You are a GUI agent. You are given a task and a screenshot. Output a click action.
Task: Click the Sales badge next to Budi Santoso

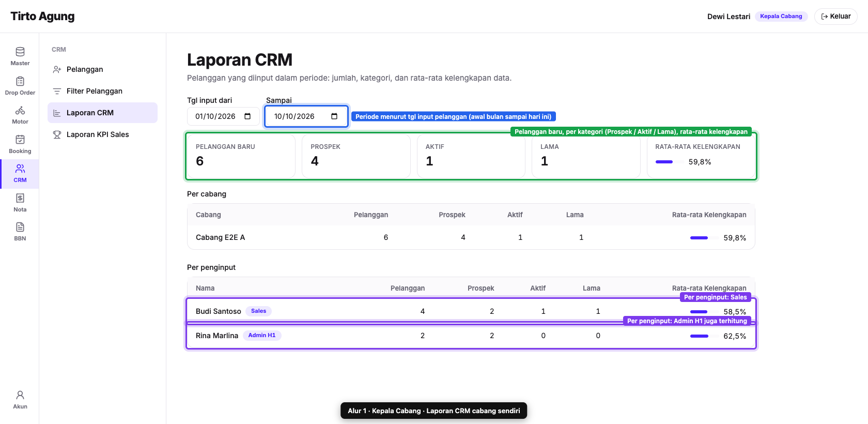(x=258, y=311)
